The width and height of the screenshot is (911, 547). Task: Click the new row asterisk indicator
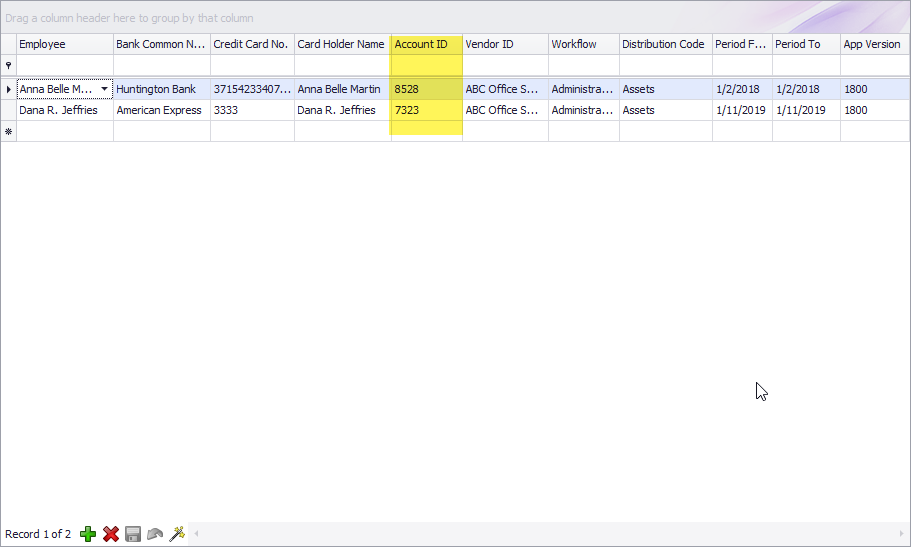point(8,131)
